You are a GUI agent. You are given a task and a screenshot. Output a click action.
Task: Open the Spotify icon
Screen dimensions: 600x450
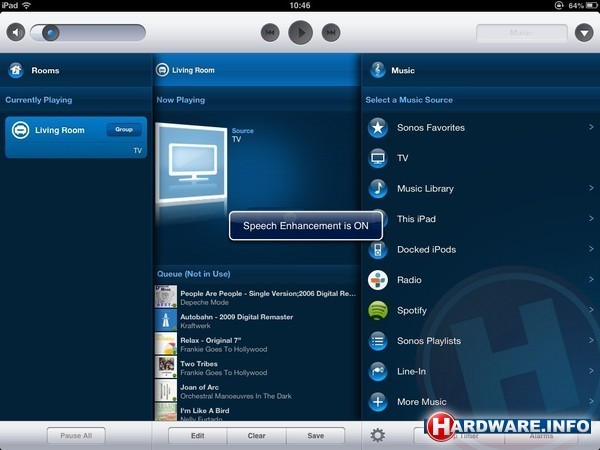click(x=378, y=310)
